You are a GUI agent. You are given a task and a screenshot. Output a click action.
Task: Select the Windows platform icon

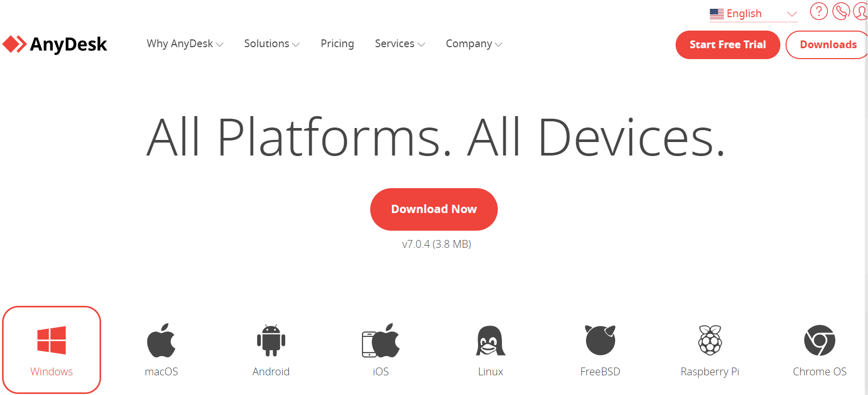51,340
